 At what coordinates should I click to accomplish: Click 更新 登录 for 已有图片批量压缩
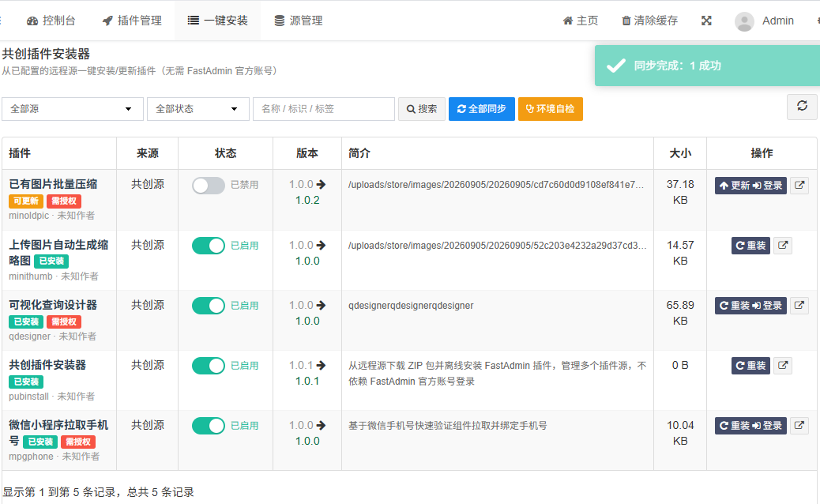750,186
